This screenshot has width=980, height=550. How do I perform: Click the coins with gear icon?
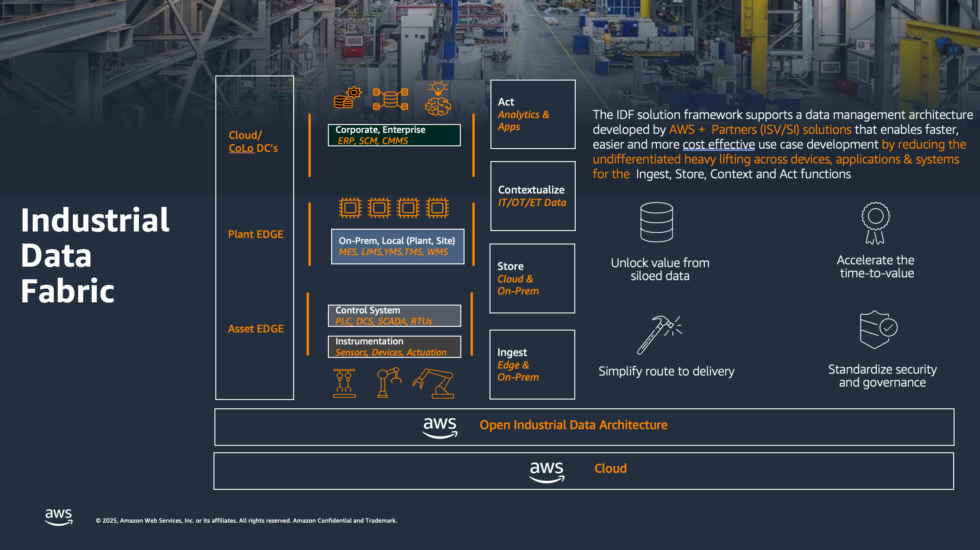coord(347,98)
